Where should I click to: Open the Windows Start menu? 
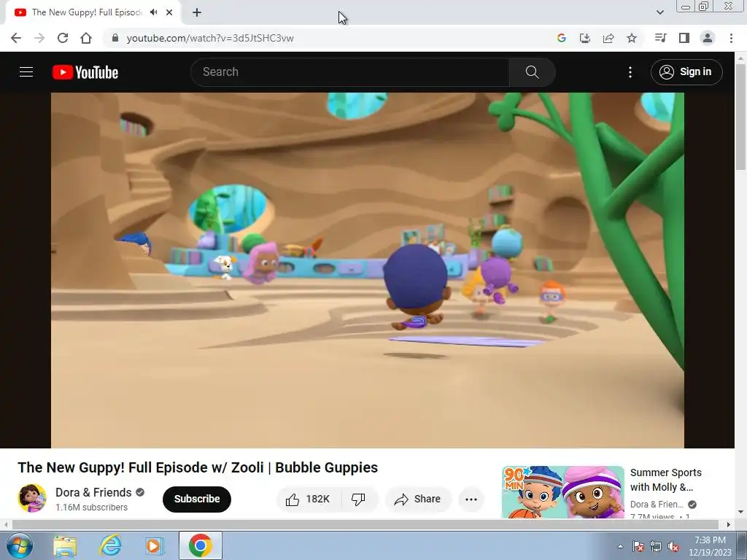[19, 545]
